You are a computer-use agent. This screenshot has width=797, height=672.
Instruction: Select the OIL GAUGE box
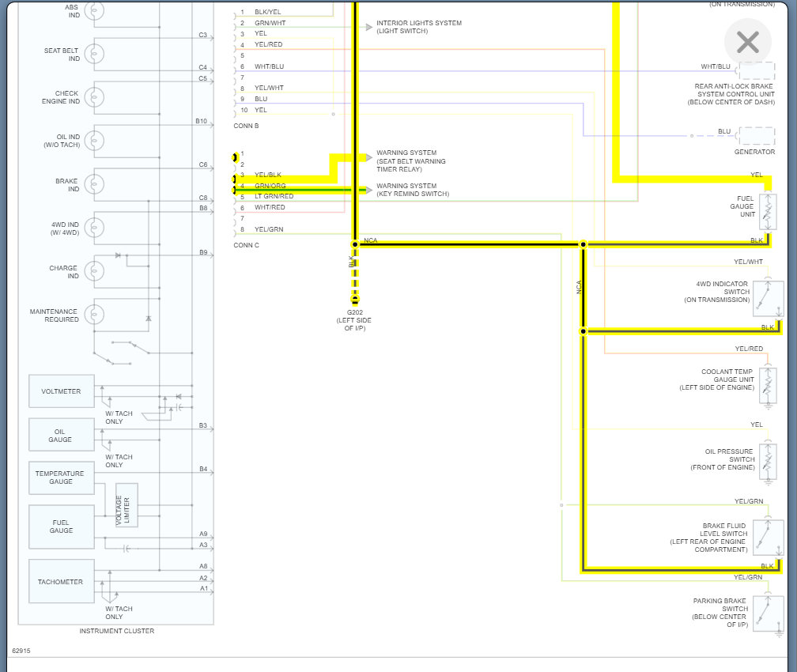pyautogui.click(x=62, y=435)
